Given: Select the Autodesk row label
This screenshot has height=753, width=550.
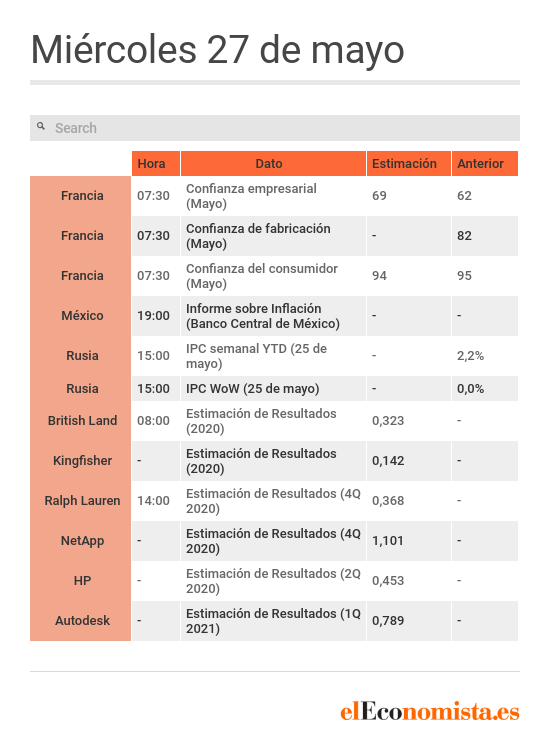Looking at the screenshot, I should point(82,621).
